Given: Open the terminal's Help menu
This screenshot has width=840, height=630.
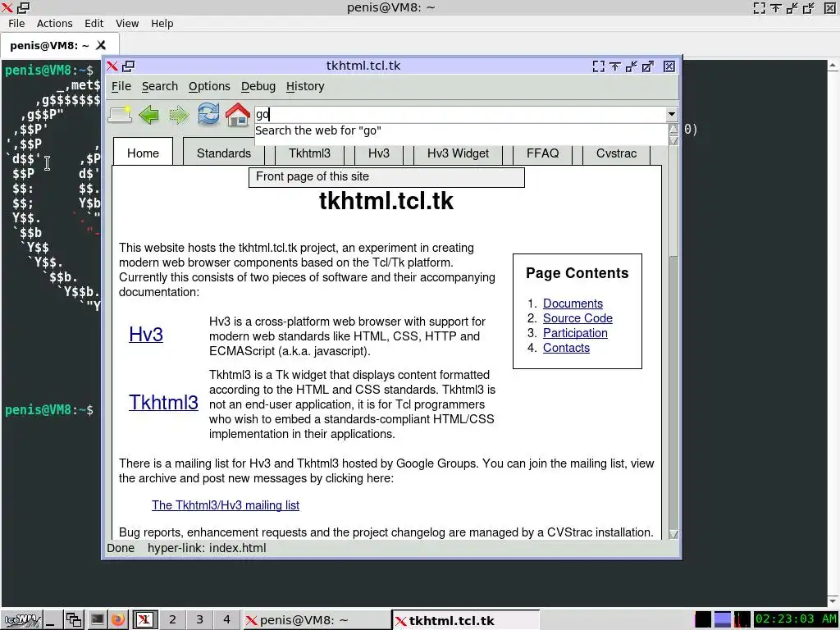Looking at the screenshot, I should [x=162, y=24].
